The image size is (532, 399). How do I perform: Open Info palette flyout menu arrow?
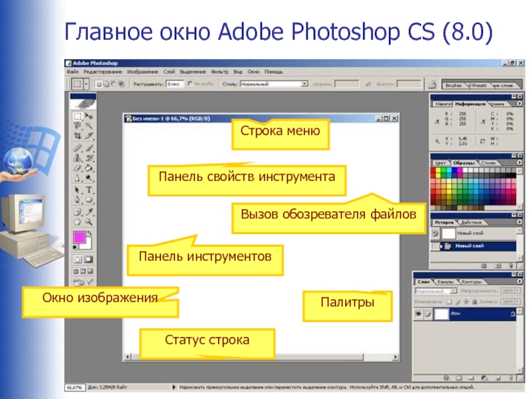[x=519, y=104]
